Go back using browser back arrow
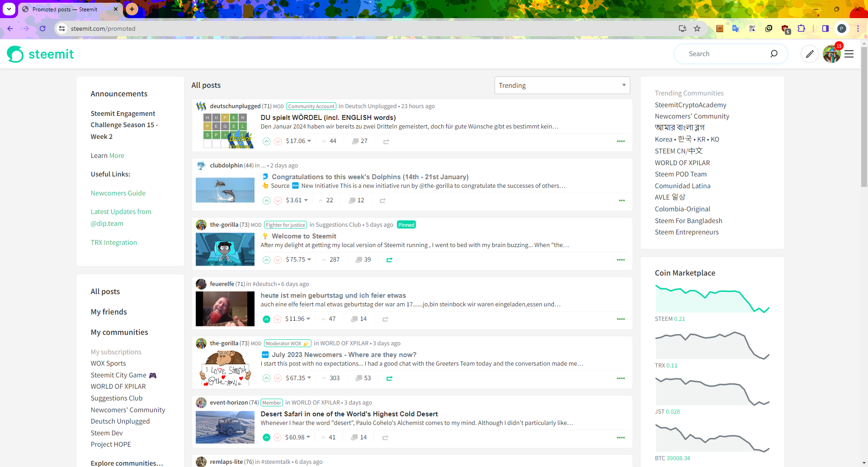Screen dimensions: 868x467 coord(10,29)
